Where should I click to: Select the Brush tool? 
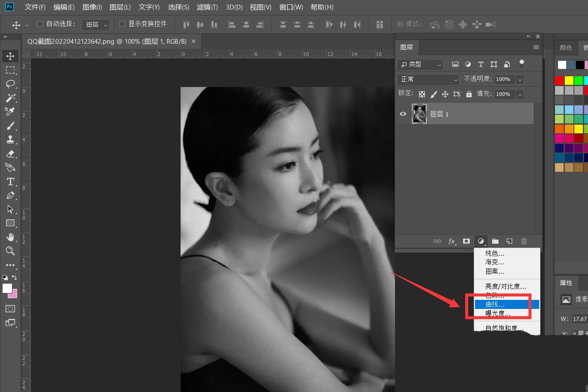coord(10,126)
